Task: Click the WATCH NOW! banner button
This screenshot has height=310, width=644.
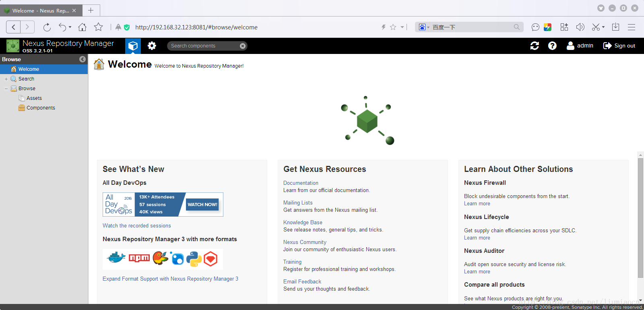Action: tap(202, 205)
